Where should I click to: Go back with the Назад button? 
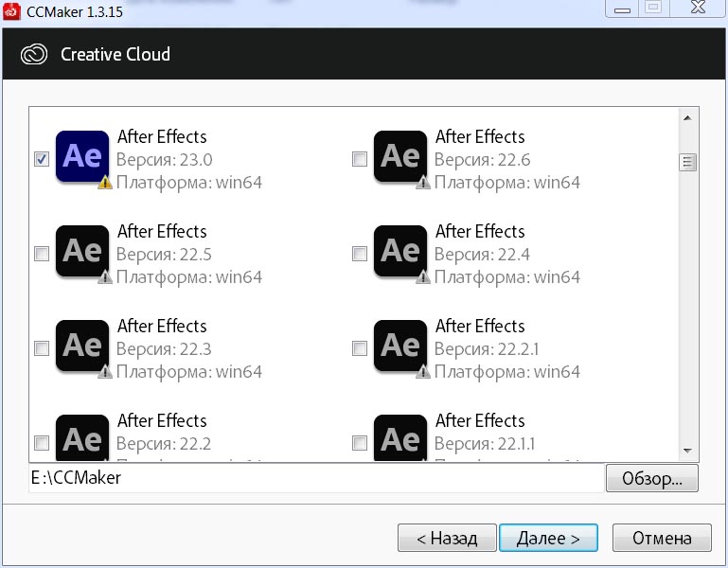point(447,538)
